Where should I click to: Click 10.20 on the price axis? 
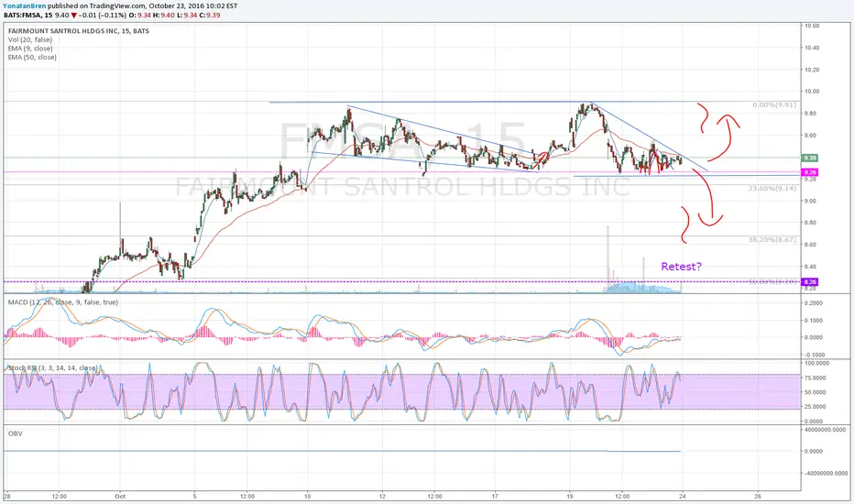click(x=812, y=70)
